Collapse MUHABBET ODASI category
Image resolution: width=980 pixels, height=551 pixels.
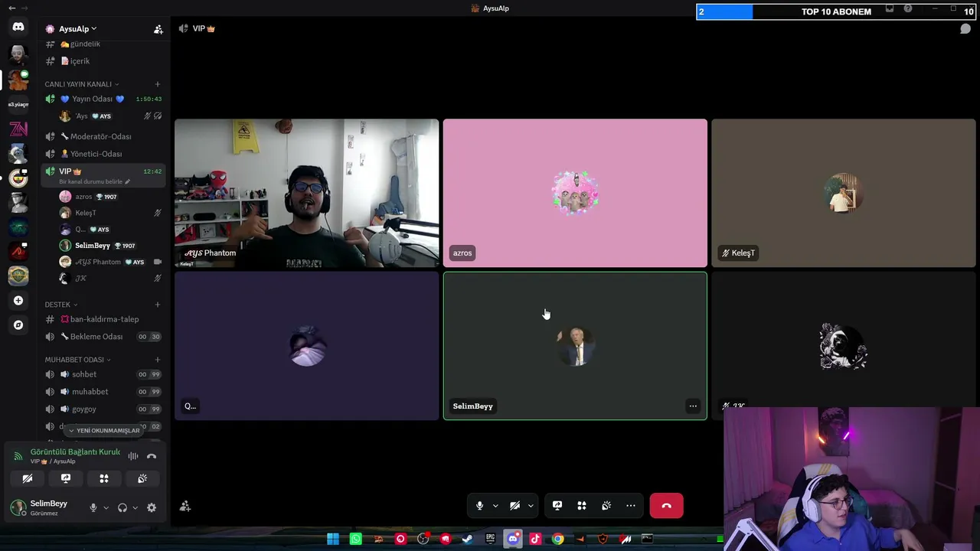[x=77, y=360]
